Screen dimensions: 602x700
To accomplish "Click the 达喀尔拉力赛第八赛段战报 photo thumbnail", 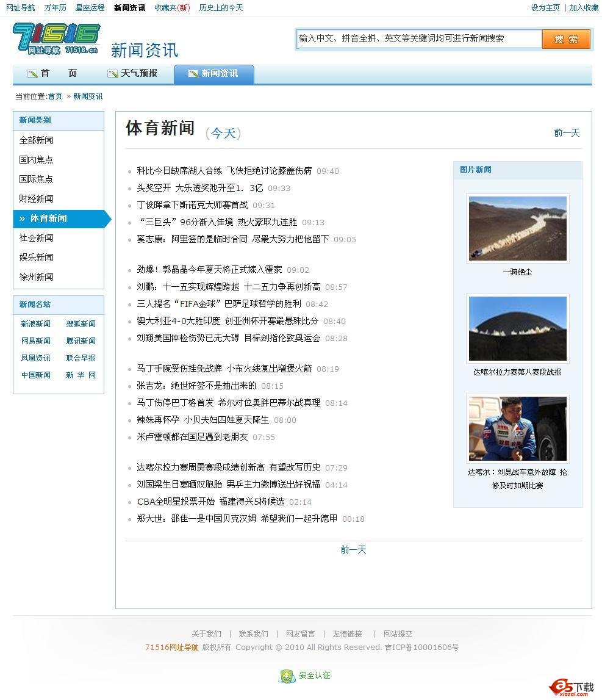I will pyautogui.click(x=518, y=328).
